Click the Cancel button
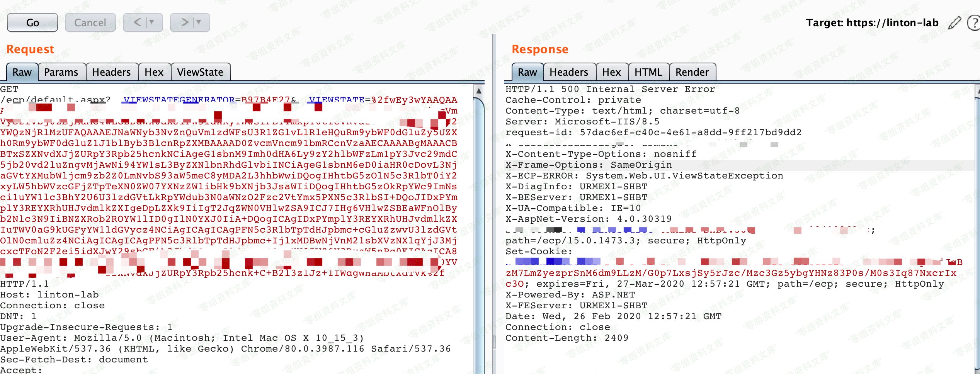The width and height of the screenshot is (980, 374). pyautogui.click(x=90, y=22)
